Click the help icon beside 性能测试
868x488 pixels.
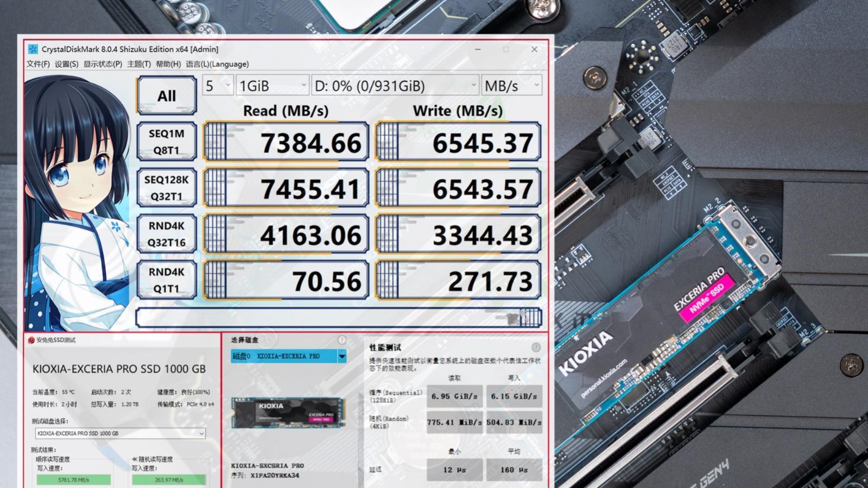pyautogui.click(x=536, y=347)
